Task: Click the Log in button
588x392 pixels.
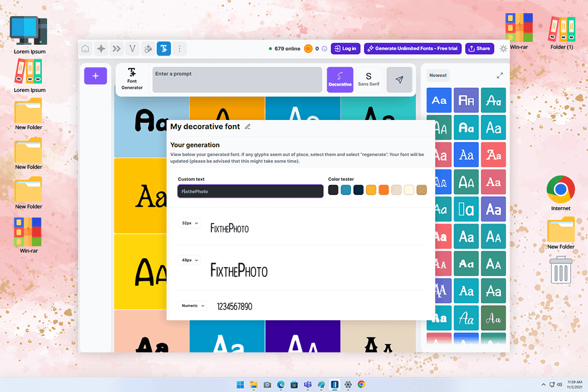Action: [x=346, y=49]
